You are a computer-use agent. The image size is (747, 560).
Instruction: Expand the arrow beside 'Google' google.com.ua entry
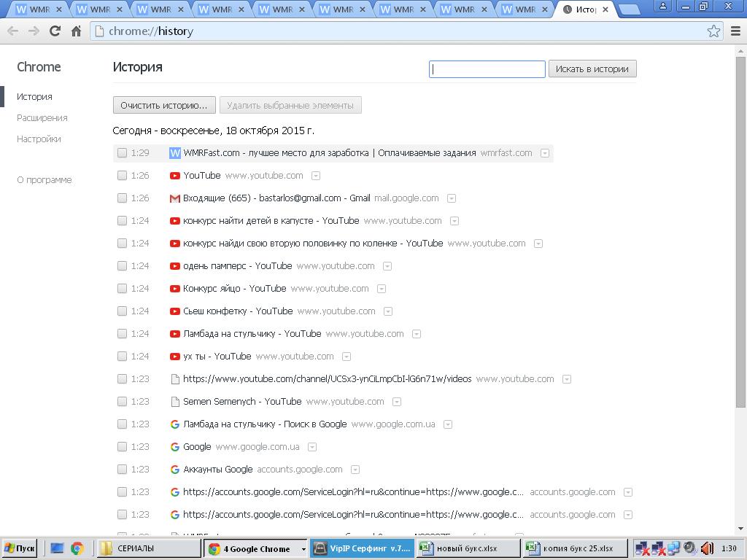312,447
